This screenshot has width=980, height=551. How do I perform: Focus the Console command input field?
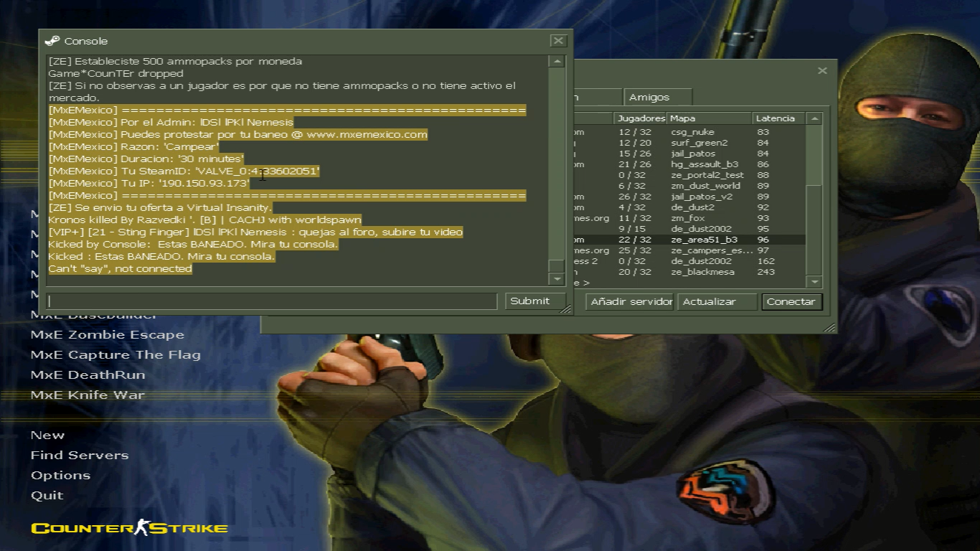(x=272, y=301)
